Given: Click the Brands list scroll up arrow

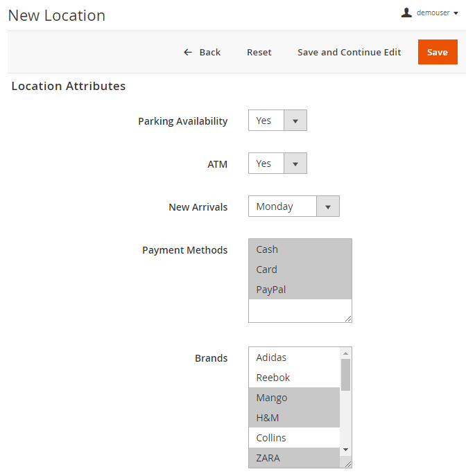Looking at the screenshot, I should tap(345, 353).
